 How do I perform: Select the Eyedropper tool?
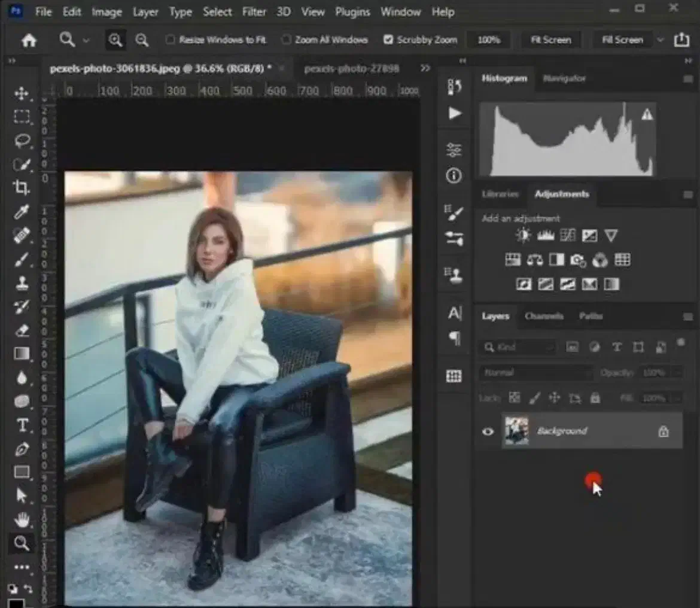click(x=22, y=211)
